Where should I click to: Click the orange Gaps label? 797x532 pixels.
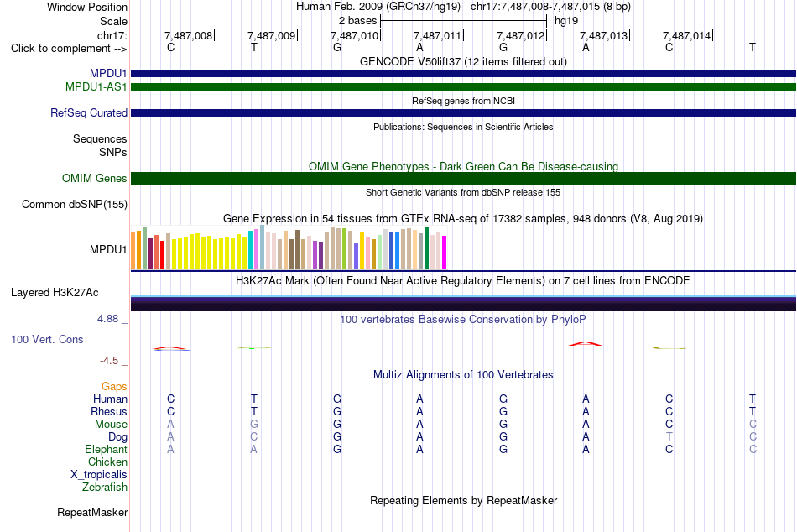pos(114,387)
